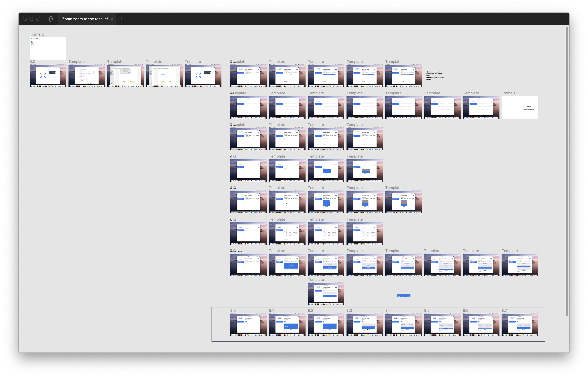
Task: Open a new tab with plus icon
Action: [x=121, y=19]
